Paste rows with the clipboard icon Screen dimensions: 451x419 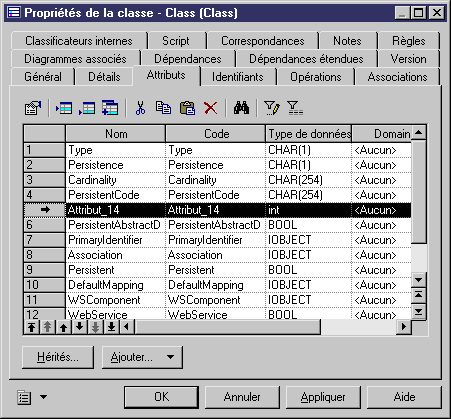click(x=187, y=108)
